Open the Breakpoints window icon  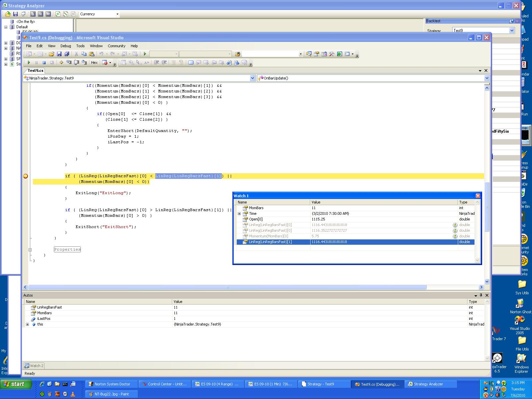pyautogui.click(x=105, y=63)
